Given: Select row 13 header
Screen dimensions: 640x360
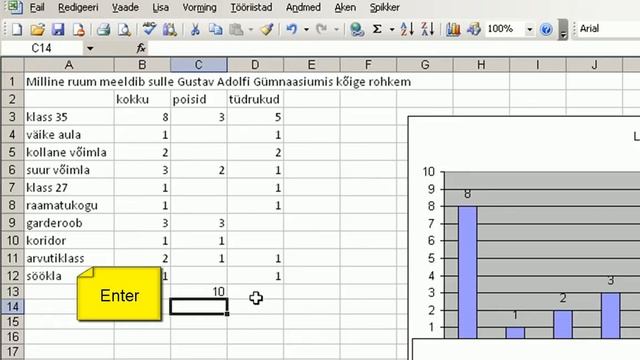Looking at the screenshot, I should tap(12, 292).
